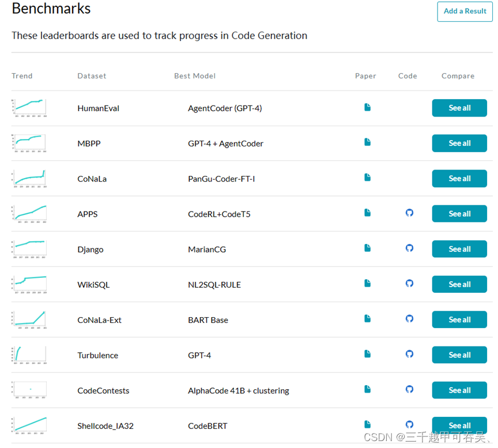Open the Shellcode_IA32 trend chart thumbnail
The height and width of the screenshot is (448, 498).
click(x=29, y=426)
